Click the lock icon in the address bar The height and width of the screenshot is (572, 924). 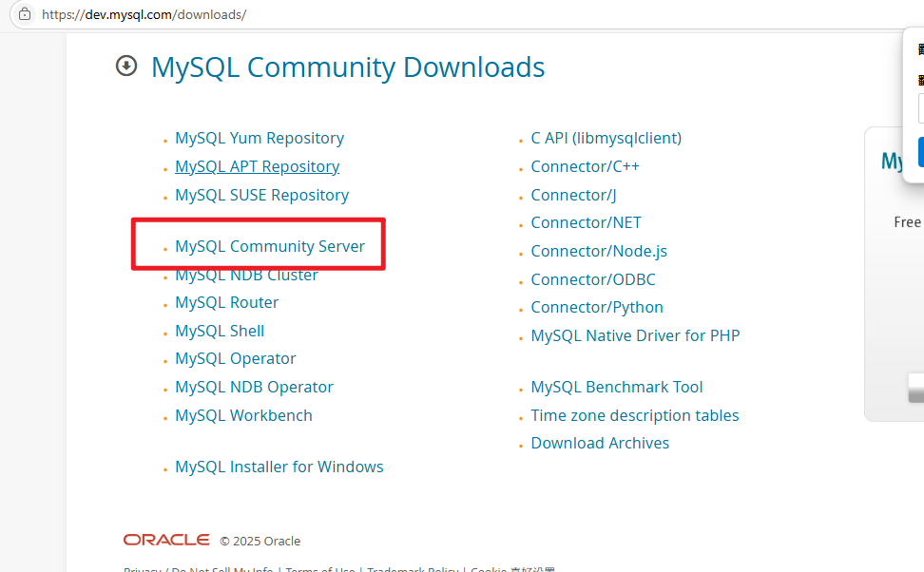click(x=25, y=14)
